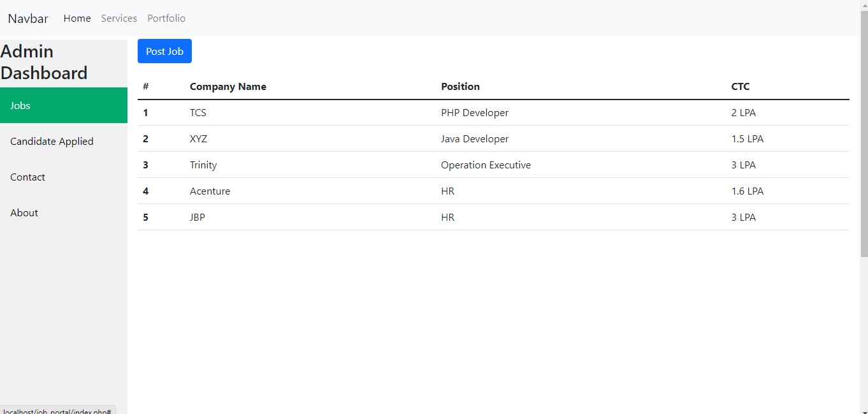
Task: Click the Position column header
Action: tap(460, 87)
